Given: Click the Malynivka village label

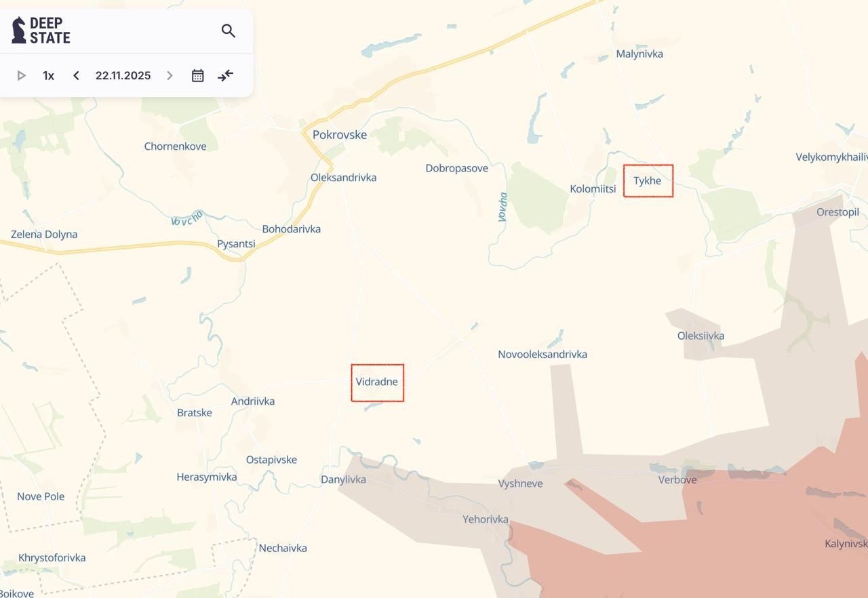Looking at the screenshot, I should [x=639, y=54].
